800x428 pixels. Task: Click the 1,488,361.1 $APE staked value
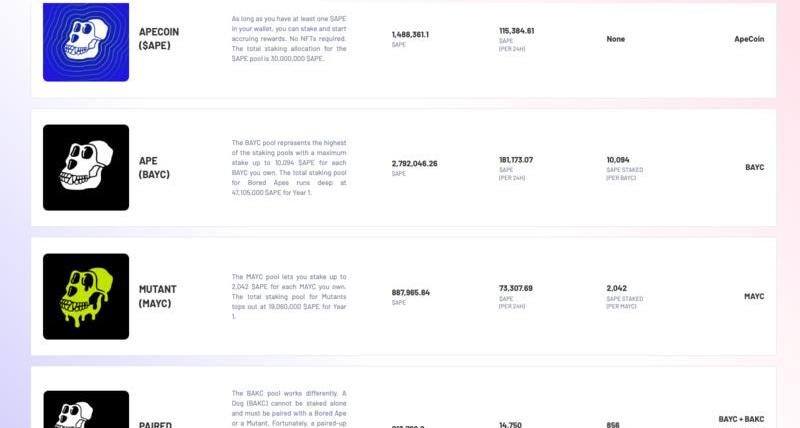pos(410,35)
